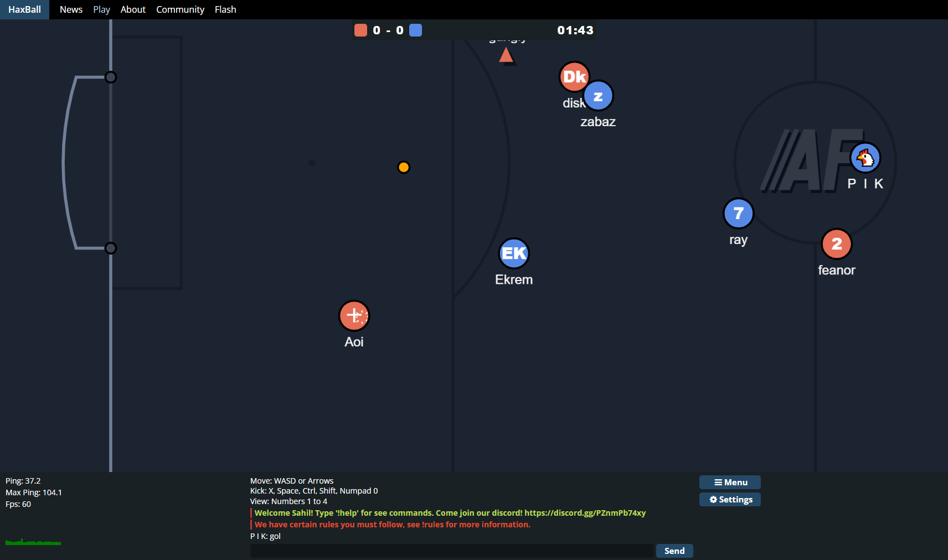
Task: Click zabaz's blue z player disc
Action: (599, 97)
